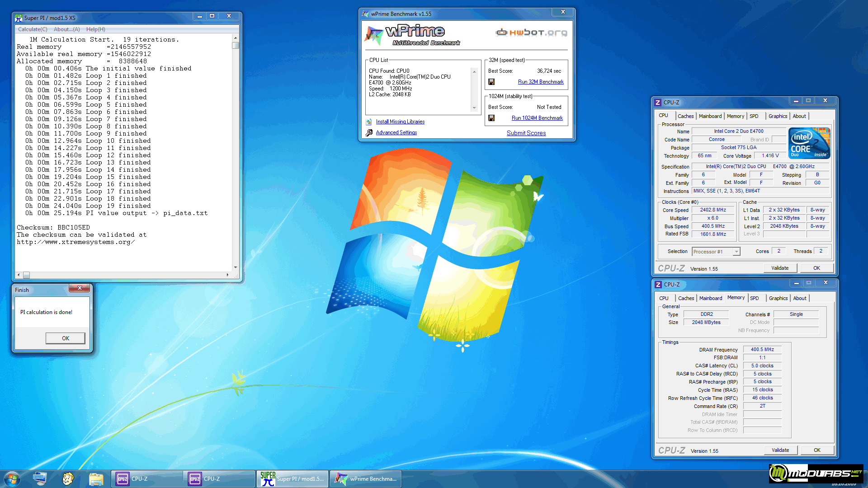Click OK in the lower CPU-Z Memory window
Screen dimensions: 868x488
(817, 450)
